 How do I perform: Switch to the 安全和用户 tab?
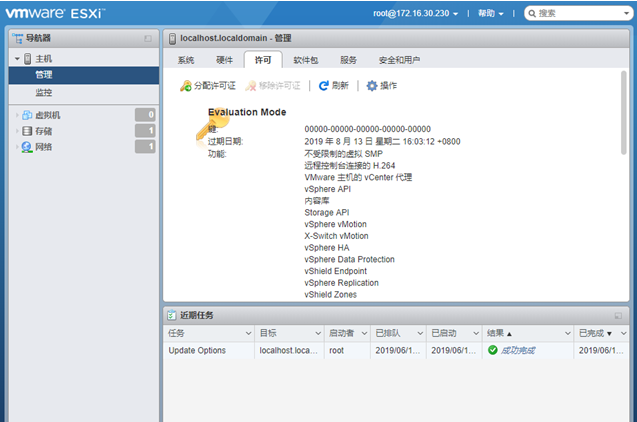click(x=399, y=60)
